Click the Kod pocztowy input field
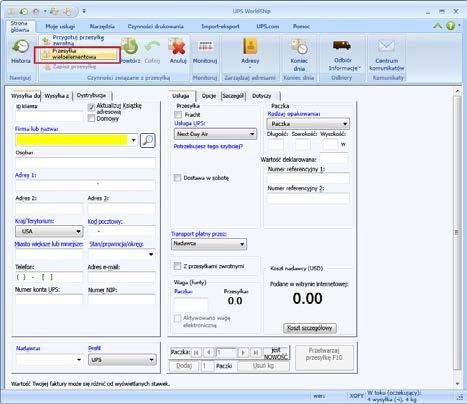The image size is (467, 404). point(121,231)
